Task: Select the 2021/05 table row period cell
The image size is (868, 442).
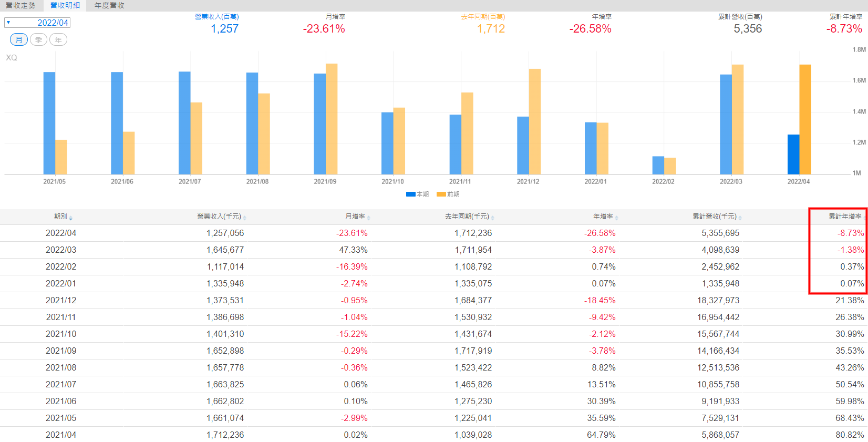Action: pos(61,418)
